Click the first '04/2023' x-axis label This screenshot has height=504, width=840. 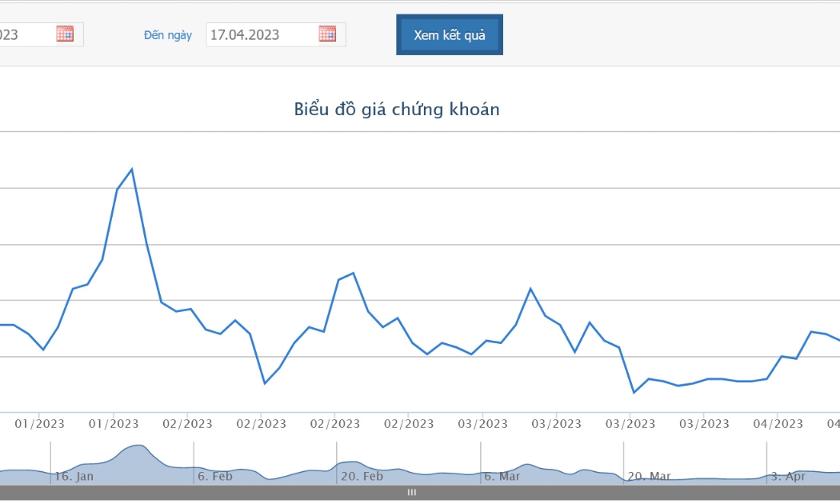pyautogui.click(x=778, y=424)
